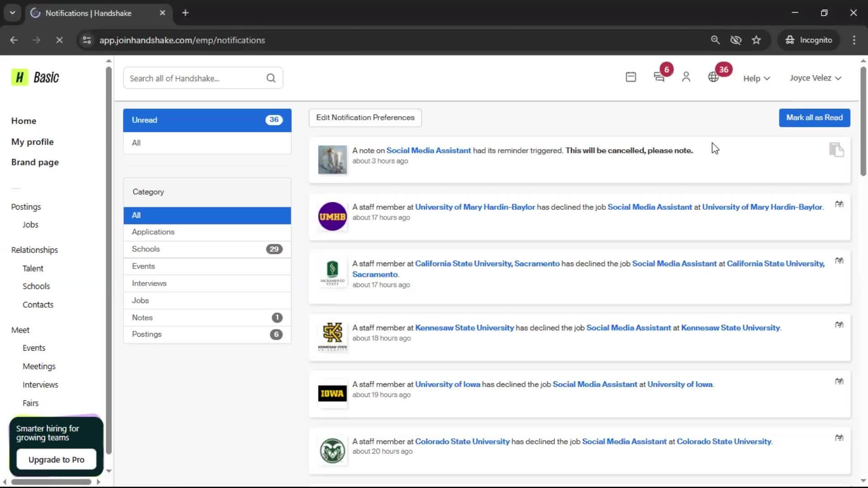Open the calendar icon in the top bar
This screenshot has height=488, width=868.
[631, 77]
